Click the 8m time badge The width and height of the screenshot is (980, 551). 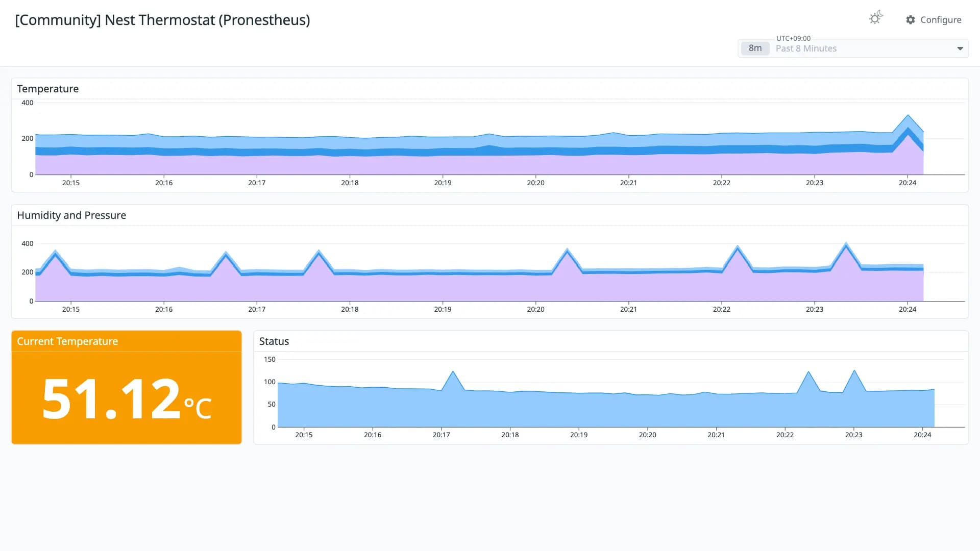(x=755, y=48)
